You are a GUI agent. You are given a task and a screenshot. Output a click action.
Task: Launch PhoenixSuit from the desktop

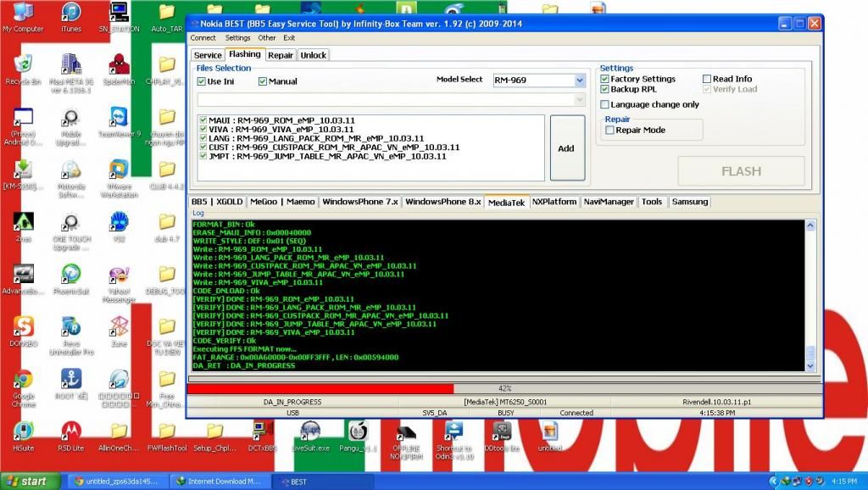(x=71, y=279)
